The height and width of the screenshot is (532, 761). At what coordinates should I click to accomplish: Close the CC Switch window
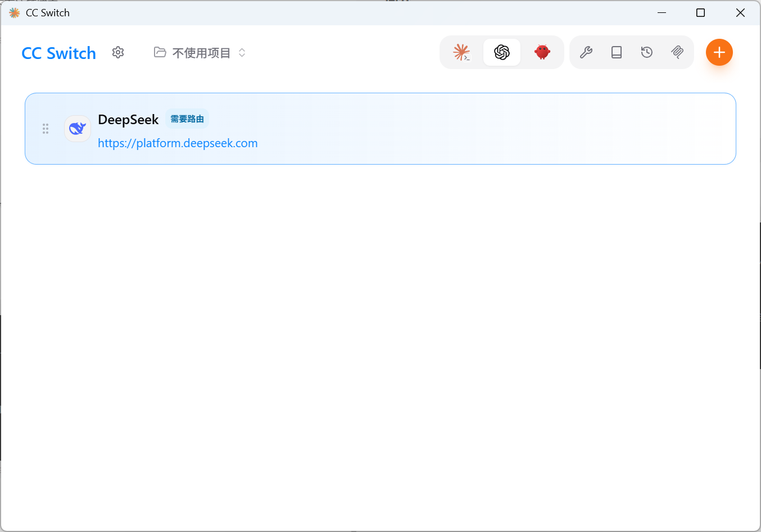(740, 12)
